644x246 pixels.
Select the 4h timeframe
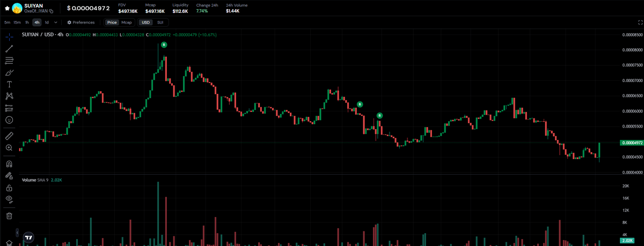pyautogui.click(x=36, y=23)
